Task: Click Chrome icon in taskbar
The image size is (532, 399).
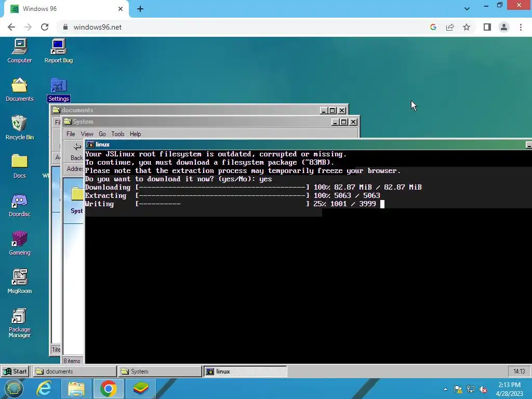Action: point(108,389)
